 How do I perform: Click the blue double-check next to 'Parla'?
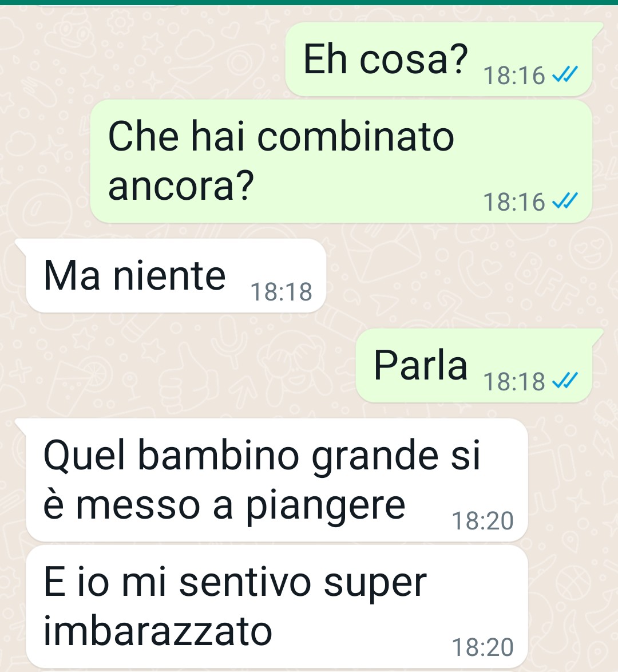(565, 381)
